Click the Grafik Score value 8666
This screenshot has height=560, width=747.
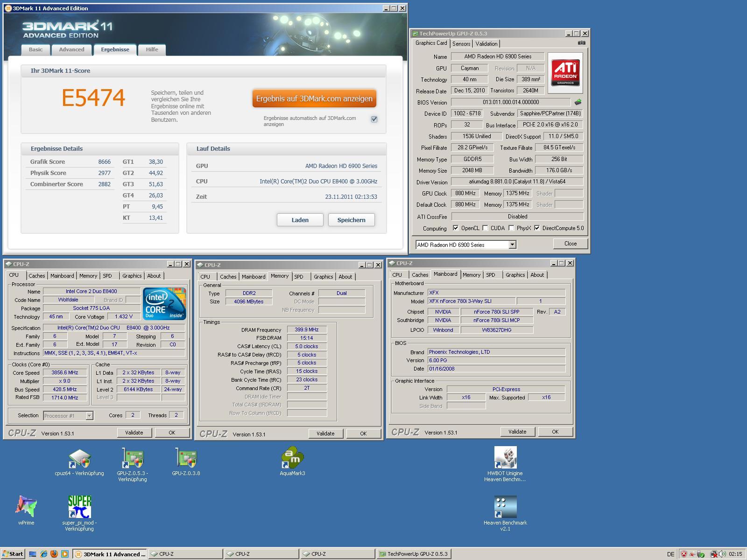[104, 161]
